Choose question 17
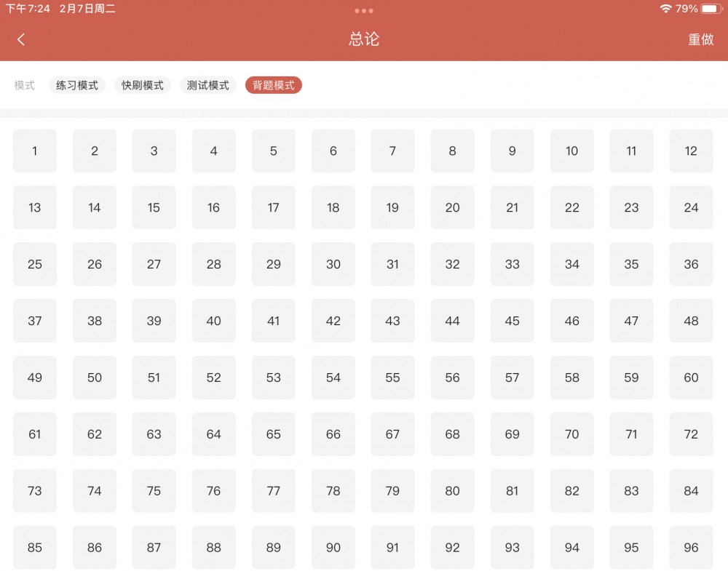This screenshot has width=728, height=571. [x=274, y=207]
